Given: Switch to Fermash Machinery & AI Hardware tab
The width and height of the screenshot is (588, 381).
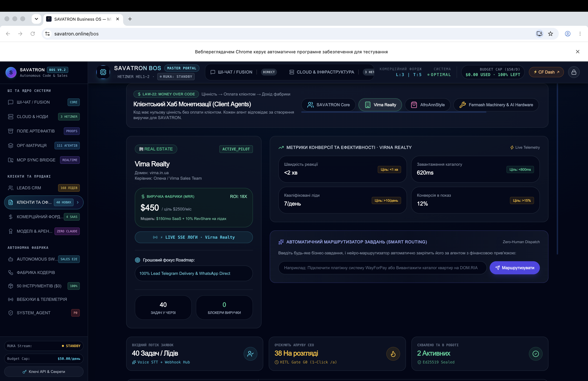Looking at the screenshot, I should pyautogui.click(x=496, y=105).
